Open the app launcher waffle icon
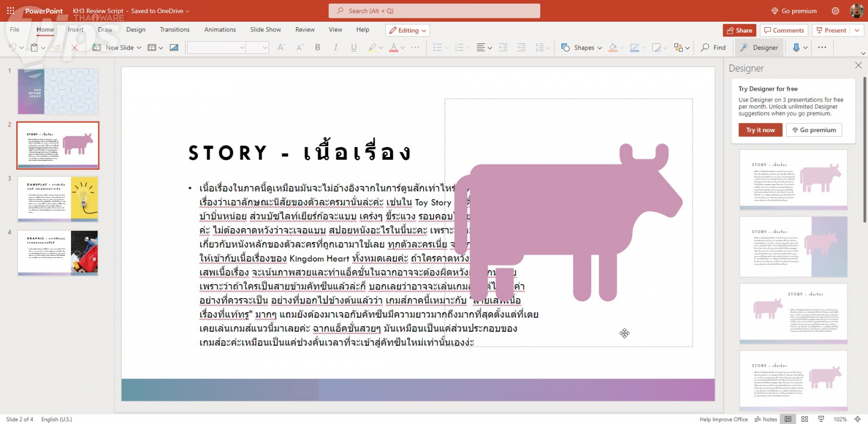This screenshot has height=424, width=868. [10, 11]
